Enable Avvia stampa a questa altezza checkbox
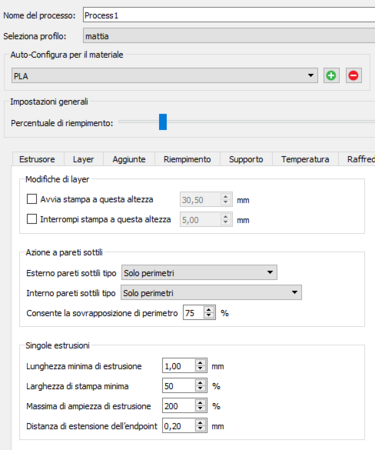Image resolution: width=375 pixels, height=450 pixels. [x=32, y=199]
